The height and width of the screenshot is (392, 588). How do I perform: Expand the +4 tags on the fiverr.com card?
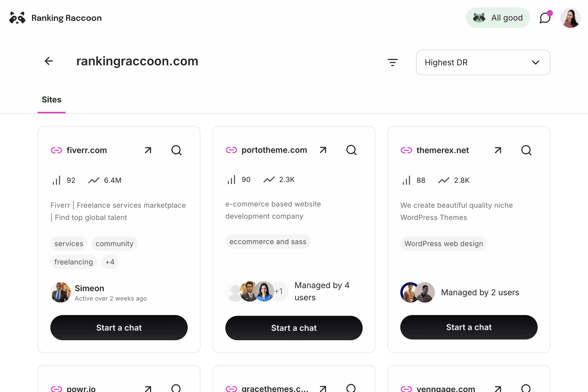click(110, 262)
